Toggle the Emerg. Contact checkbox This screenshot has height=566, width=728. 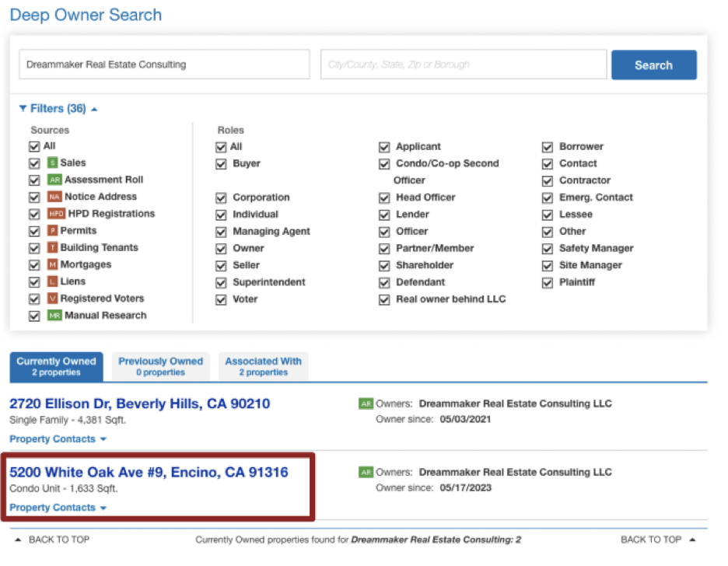548,198
